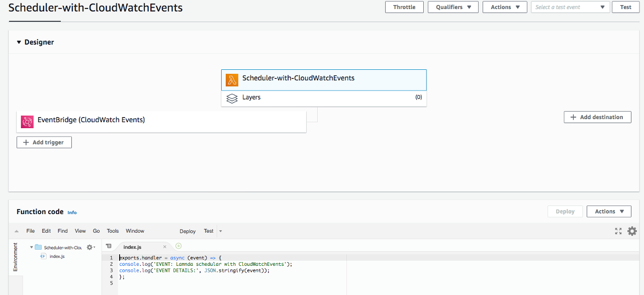This screenshot has width=644, height=295.
Task: Click the Layers icon under the function
Action: pyautogui.click(x=232, y=97)
